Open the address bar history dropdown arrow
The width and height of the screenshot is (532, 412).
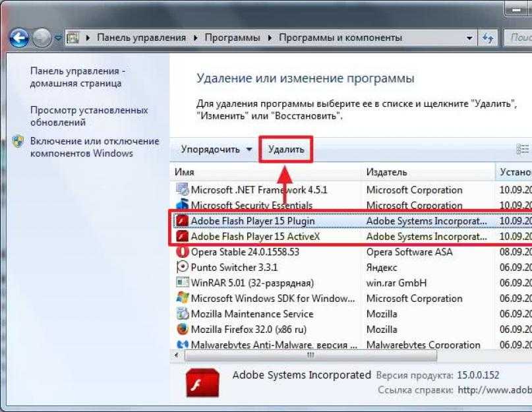469,38
